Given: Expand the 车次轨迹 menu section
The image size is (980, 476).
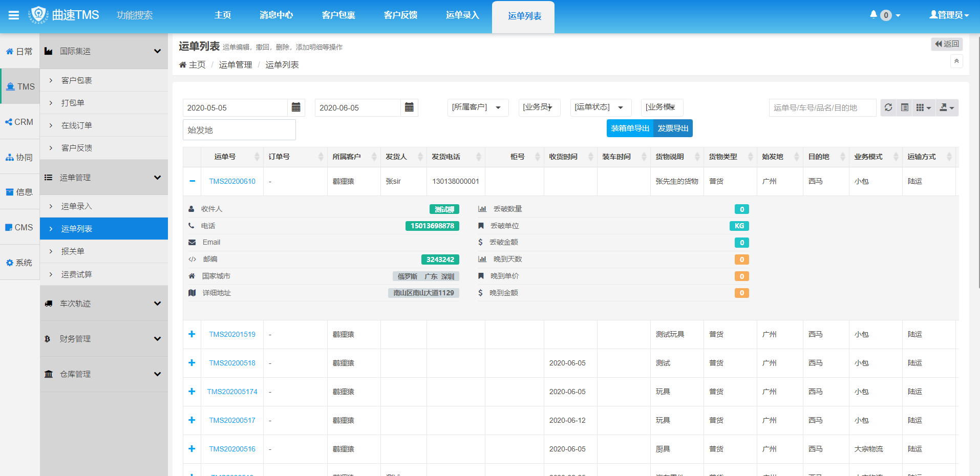Looking at the screenshot, I should pyautogui.click(x=104, y=304).
